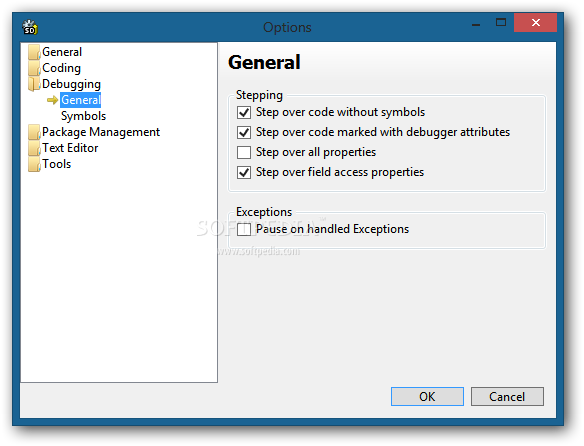Collapse the Debugging tree node

click(x=71, y=84)
